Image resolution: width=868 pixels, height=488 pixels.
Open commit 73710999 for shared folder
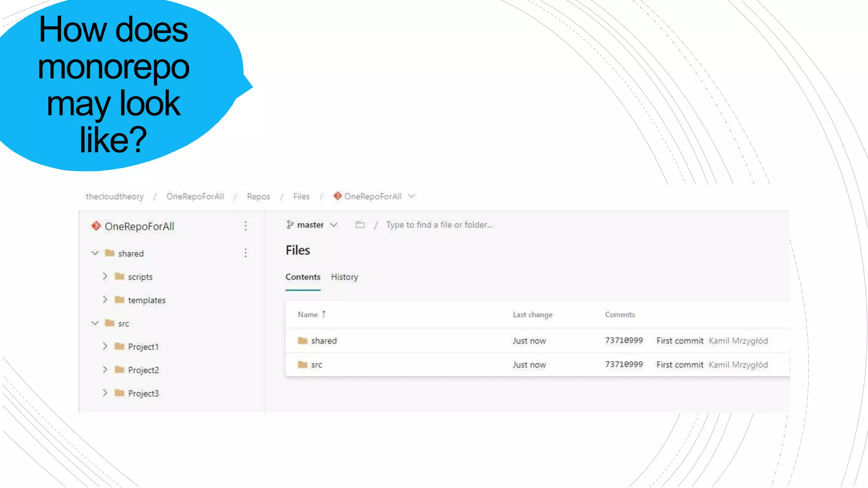coord(623,341)
